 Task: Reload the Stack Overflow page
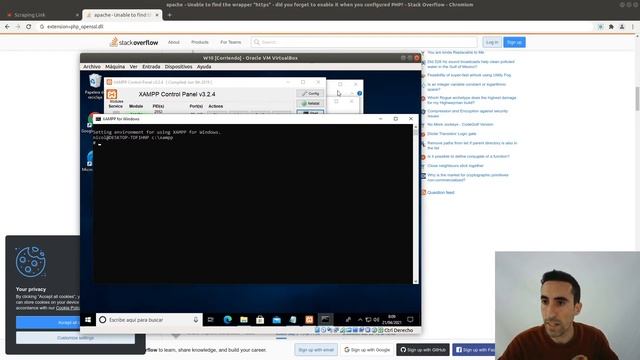point(29,27)
